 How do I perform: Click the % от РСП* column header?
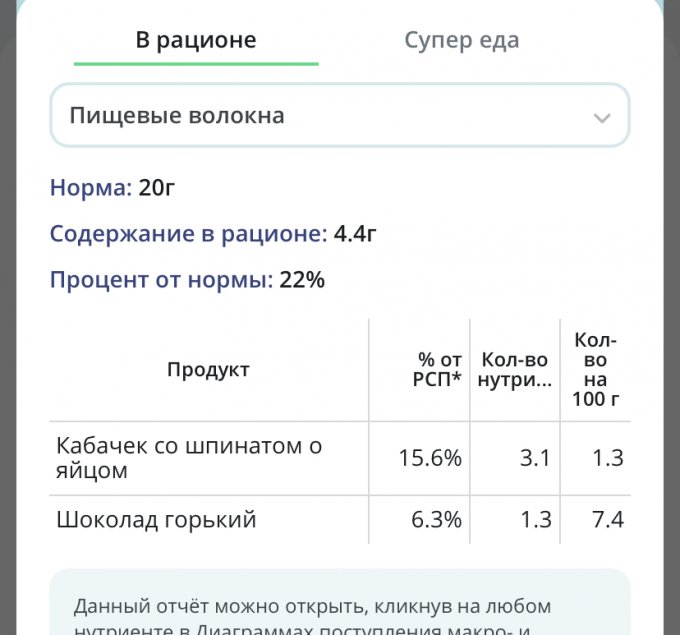pos(438,370)
